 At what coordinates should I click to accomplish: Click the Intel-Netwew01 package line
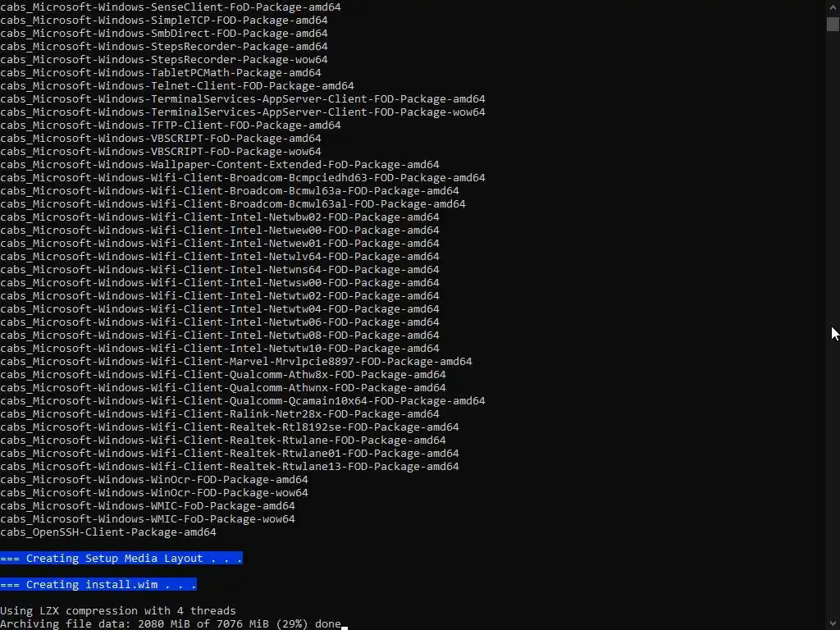point(220,243)
